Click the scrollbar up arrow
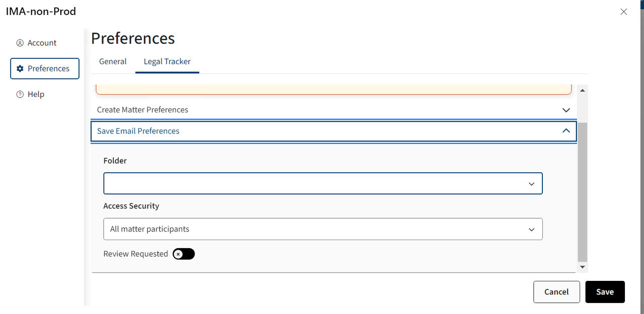644x314 pixels. pyautogui.click(x=583, y=90)
